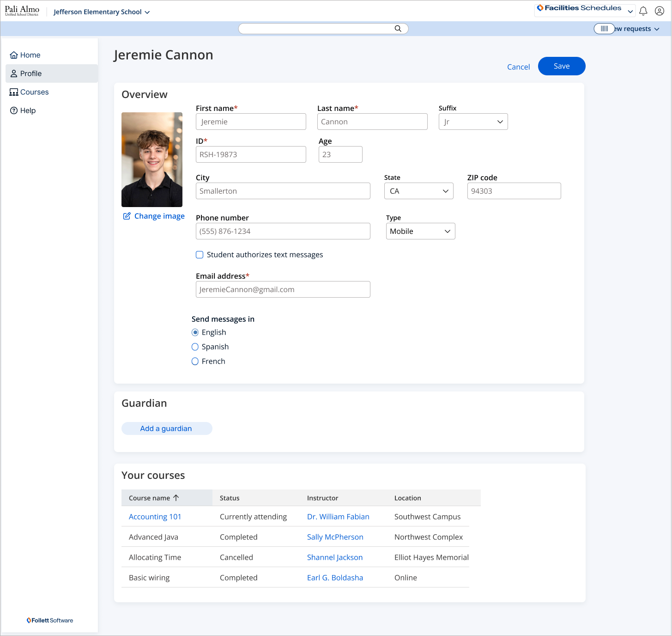Click the barcode scanner icon
Image resolution: width=672 pixels, height=636 pixels.
pyautogui.click(x=604, y=29)
